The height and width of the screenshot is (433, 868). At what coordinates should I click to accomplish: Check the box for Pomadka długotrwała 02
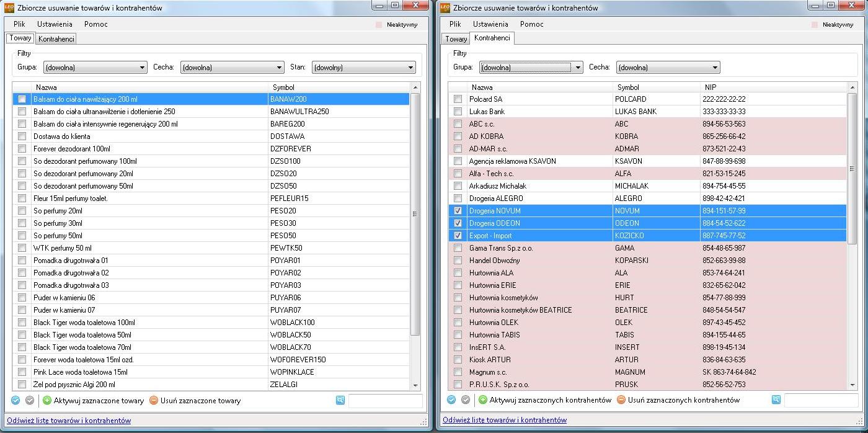pyautogui.click(x=22, y=273)
